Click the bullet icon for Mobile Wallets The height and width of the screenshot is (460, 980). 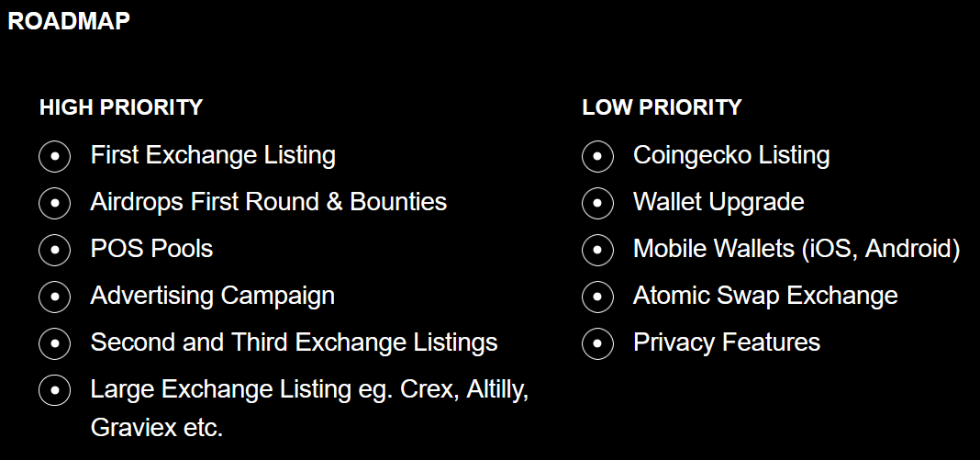[x=597, y=250]
